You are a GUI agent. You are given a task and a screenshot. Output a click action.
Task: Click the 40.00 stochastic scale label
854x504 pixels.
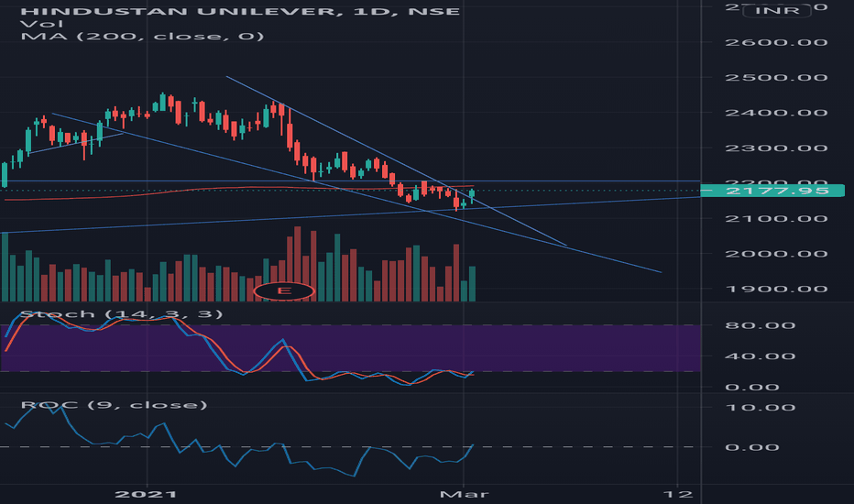tap(761, 356)
